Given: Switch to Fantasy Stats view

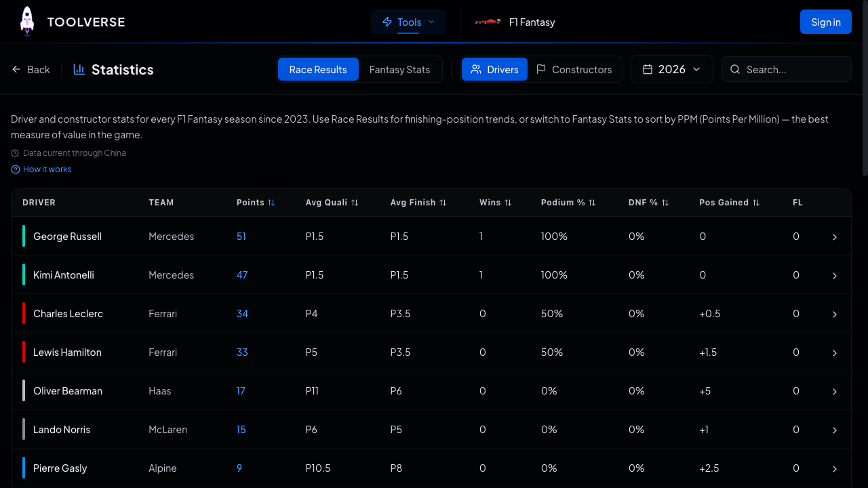Looking at the screenshot, I should tap(399, 69).
